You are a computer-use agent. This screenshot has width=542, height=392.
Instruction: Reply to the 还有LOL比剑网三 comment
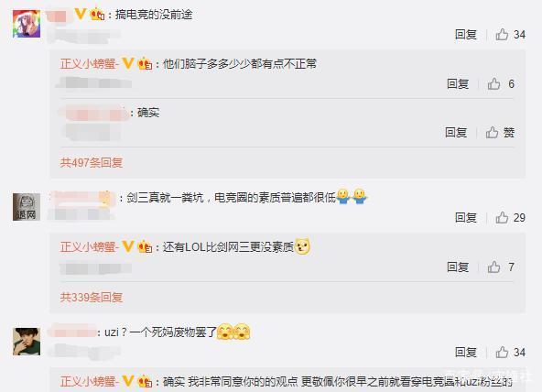458,267
